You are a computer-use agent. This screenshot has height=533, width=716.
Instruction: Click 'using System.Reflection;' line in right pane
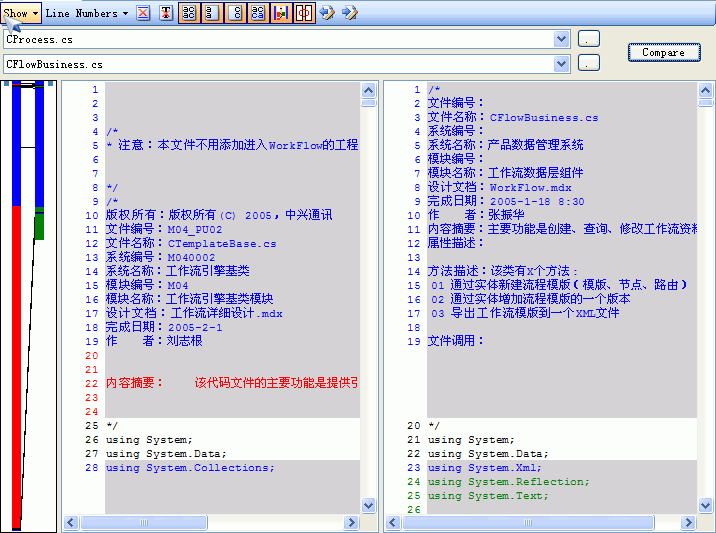tap(509, 482)
